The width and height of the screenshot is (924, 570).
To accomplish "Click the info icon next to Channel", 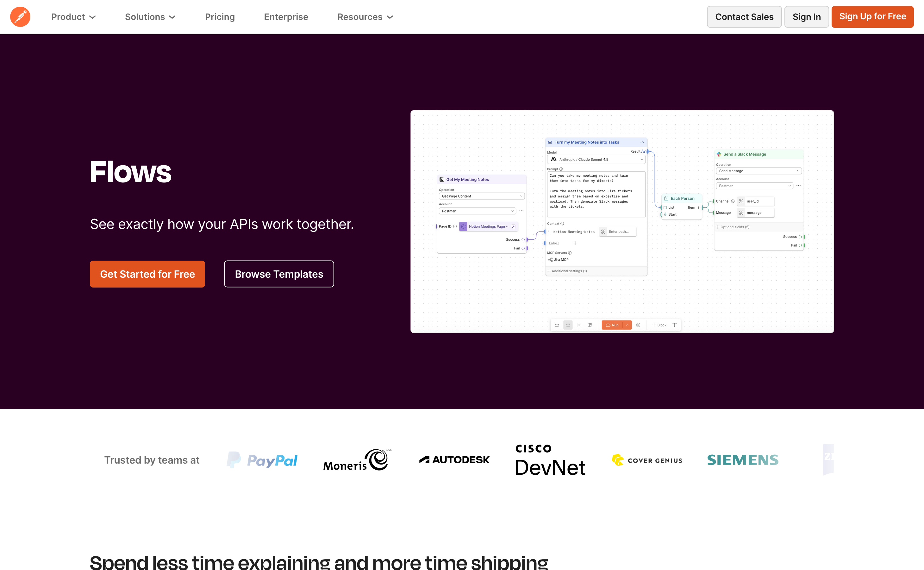I will pos(733,201).
